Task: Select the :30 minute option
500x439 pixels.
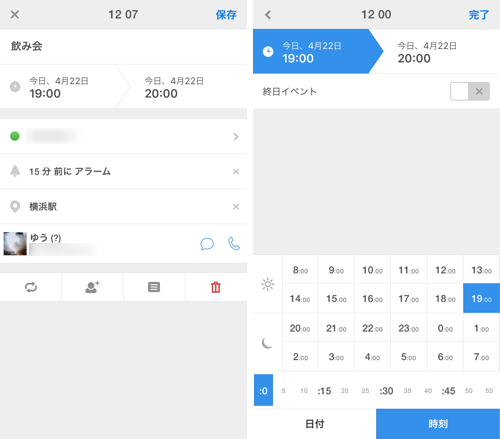Action: (386, 391)
